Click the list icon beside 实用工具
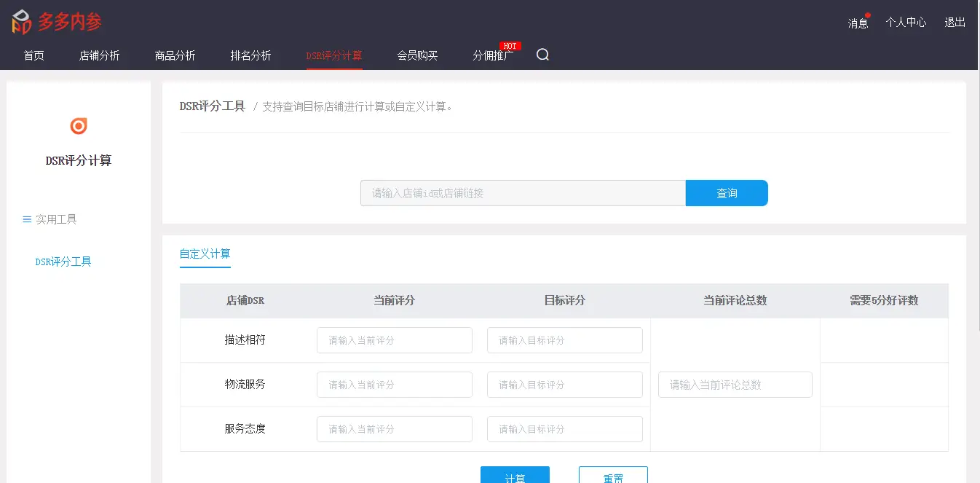 pos(26,217)
